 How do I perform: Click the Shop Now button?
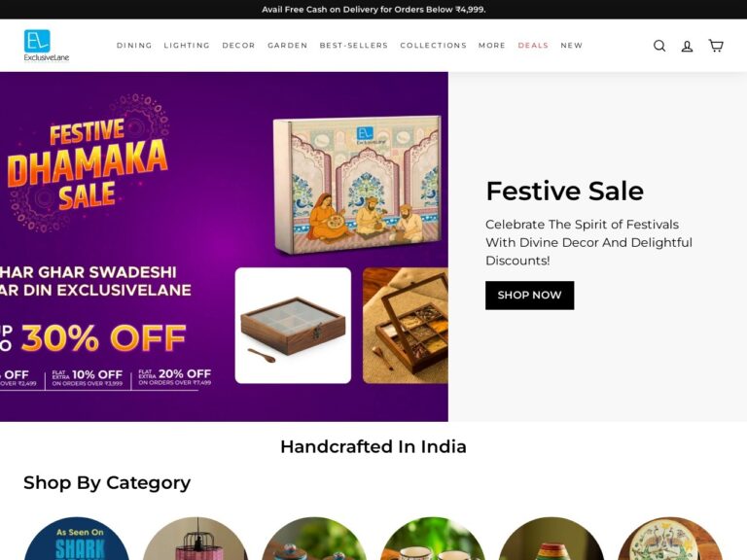530,296
